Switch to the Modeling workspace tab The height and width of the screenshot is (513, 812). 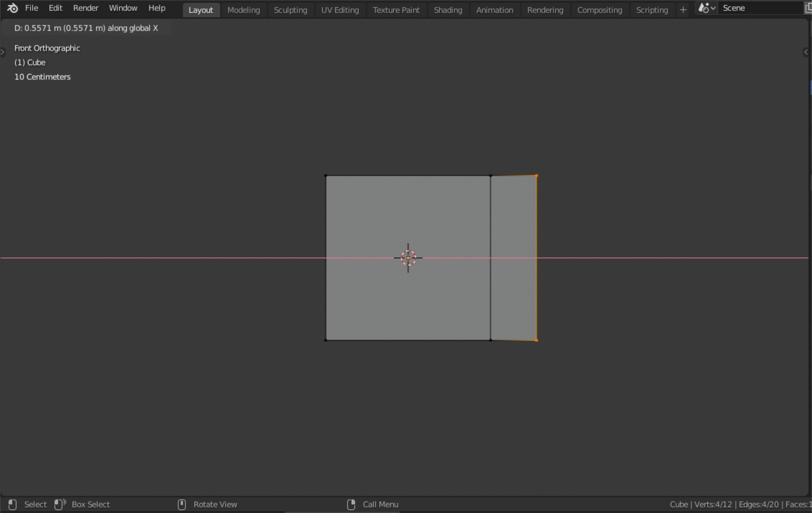[x=244, y=10]
